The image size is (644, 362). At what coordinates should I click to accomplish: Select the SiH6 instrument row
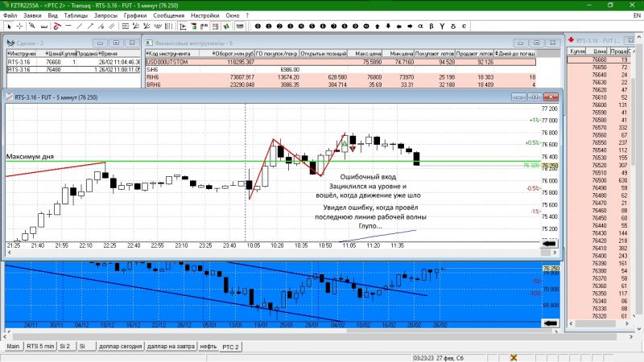[341, 70]
